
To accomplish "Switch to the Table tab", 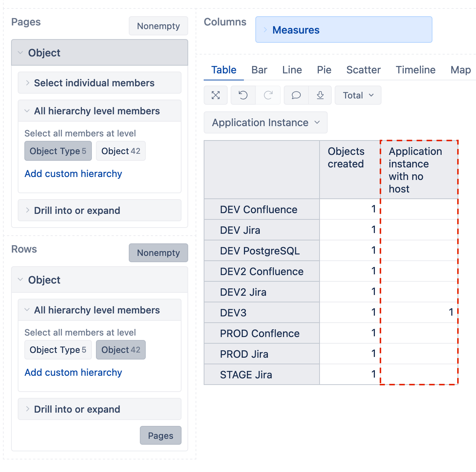I will [224, 70].
